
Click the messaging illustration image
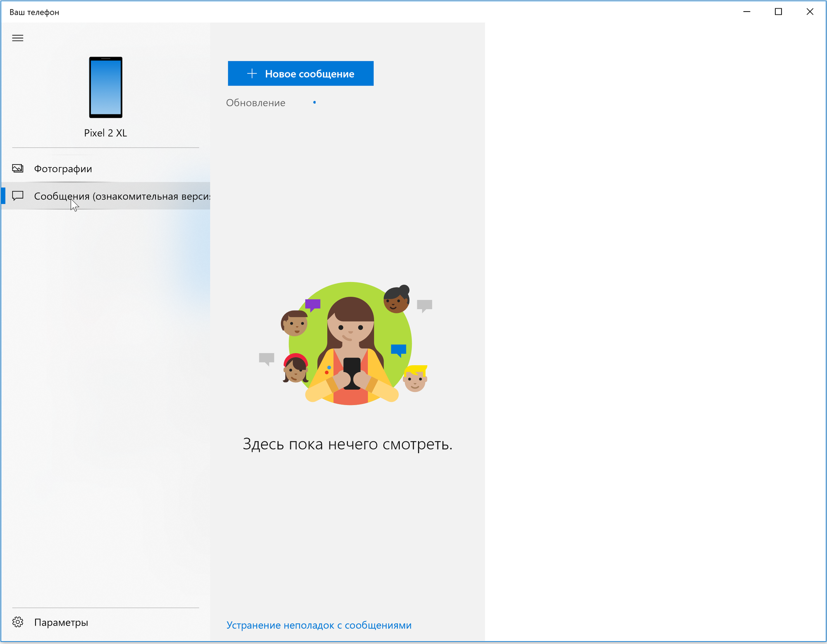click(x=349, y=344)
